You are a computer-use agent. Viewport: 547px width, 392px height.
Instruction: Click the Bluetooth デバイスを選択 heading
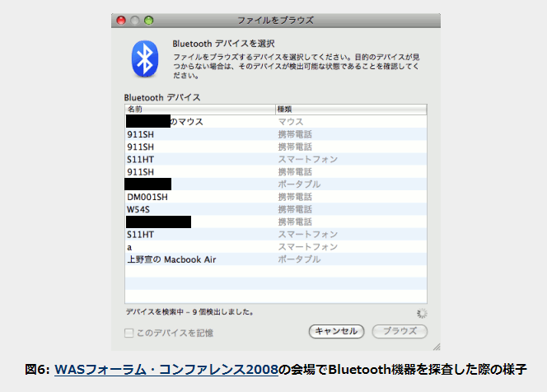[x=223, y=44]
